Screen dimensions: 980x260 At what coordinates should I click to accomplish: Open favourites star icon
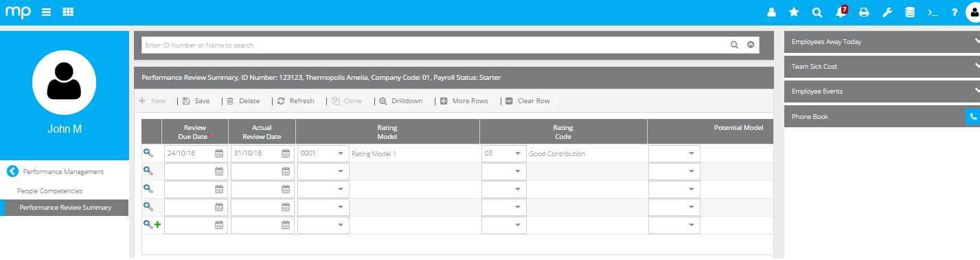[794, 12]
